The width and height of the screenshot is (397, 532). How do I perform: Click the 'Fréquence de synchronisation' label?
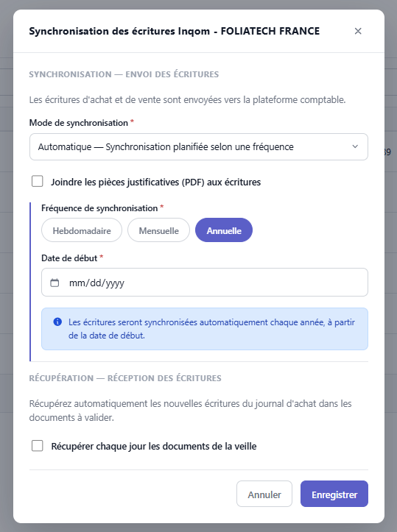99,208
